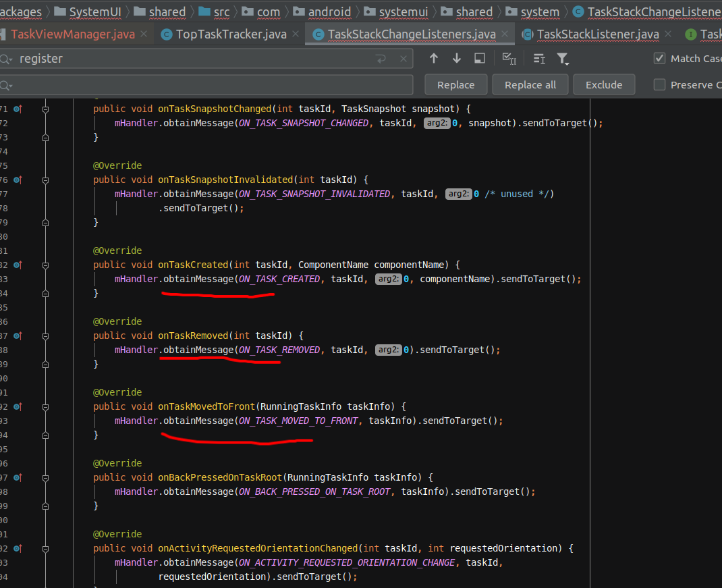Collapse the onTaskSnapshotChanged method fold

[46, 109]
